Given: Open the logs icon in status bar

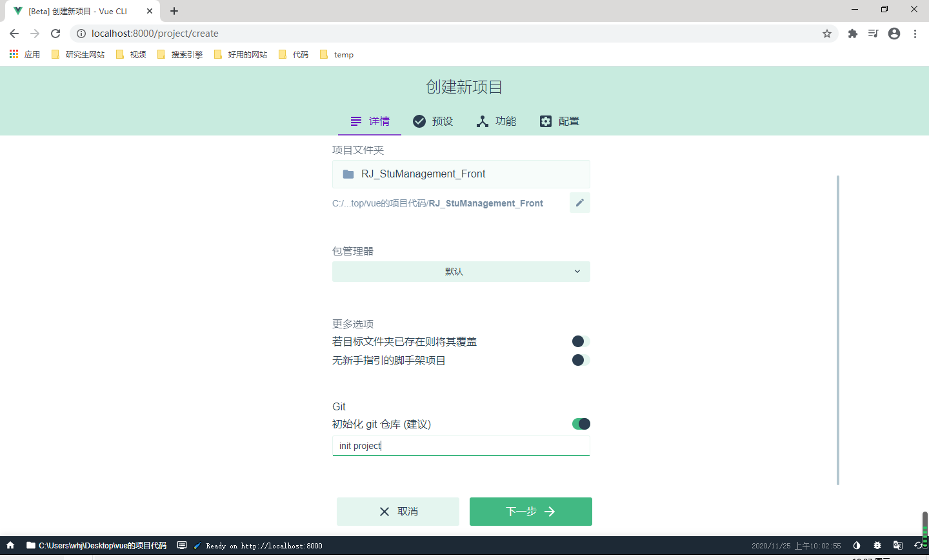Looking at the screenshot, I should tap(182, 545).
